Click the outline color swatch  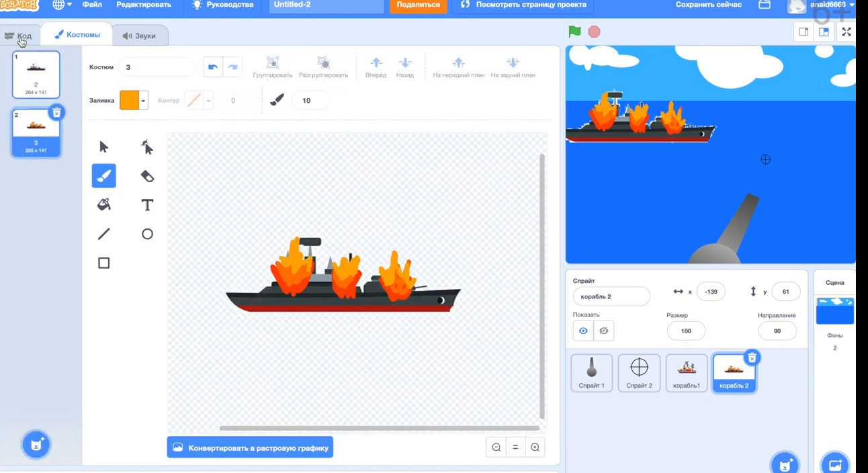[x=194, y=100]
